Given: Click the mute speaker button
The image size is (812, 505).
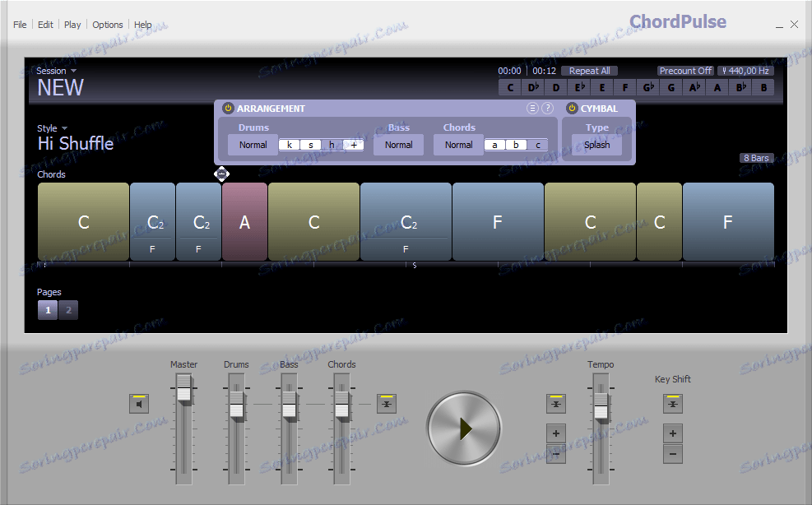Looking at the screenshot, I should [x=139, y=404].
